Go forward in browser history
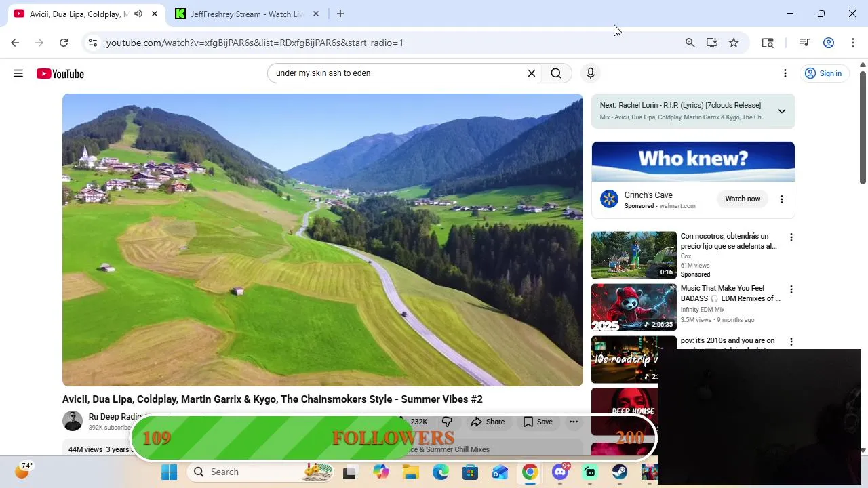868x488 pixels. [39, 43]
